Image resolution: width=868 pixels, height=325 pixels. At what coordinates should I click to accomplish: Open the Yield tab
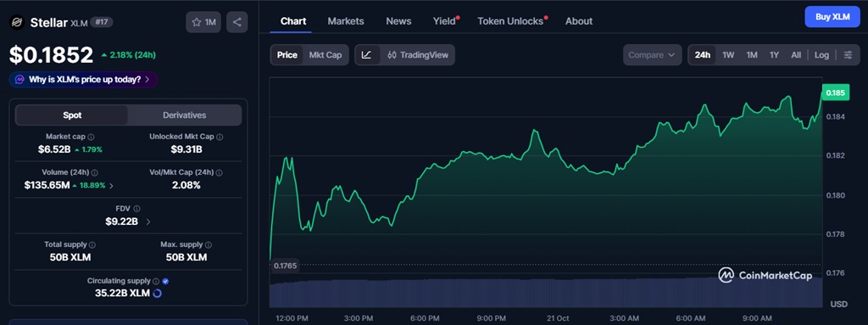click(x=444, y=21)
